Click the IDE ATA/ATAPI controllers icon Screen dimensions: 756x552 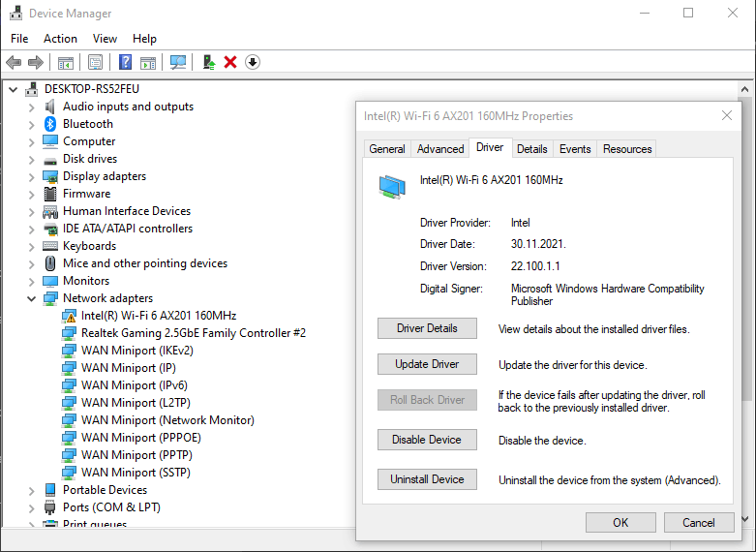point(50,229)
